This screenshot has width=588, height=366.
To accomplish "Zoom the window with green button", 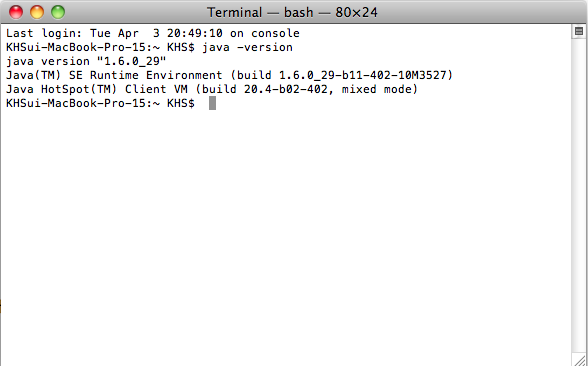I will click(x=58, y=12).
